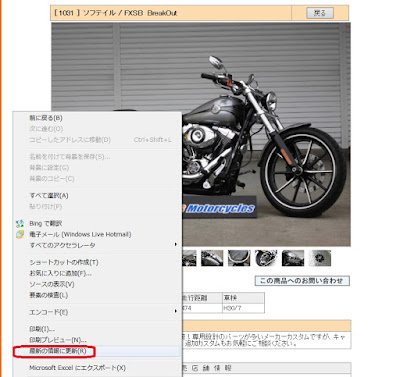Open the engine close-up thumbnail
400x377 pixels.
(266, 258)
